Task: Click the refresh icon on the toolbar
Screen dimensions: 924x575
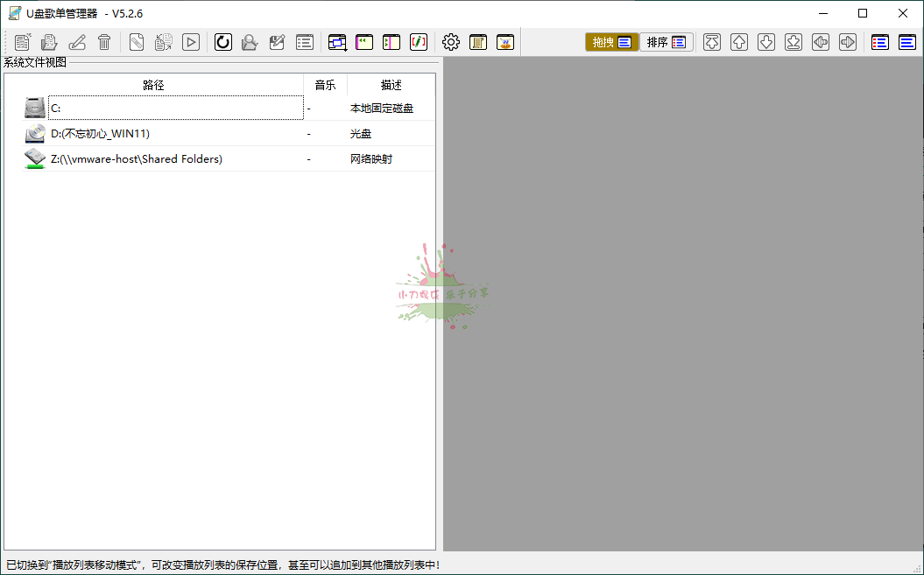Action: coord(222,42)
